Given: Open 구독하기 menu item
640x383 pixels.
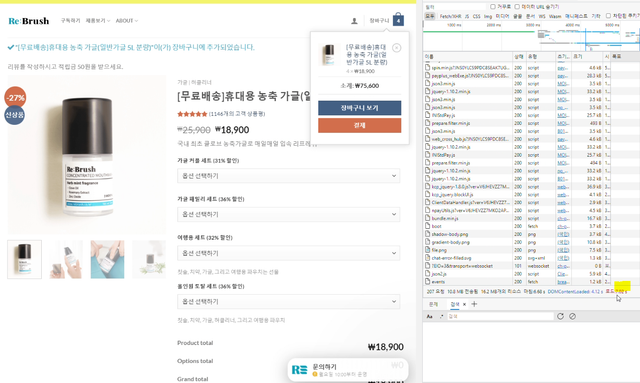Looking at the screenshot, I should coord(70,20).
